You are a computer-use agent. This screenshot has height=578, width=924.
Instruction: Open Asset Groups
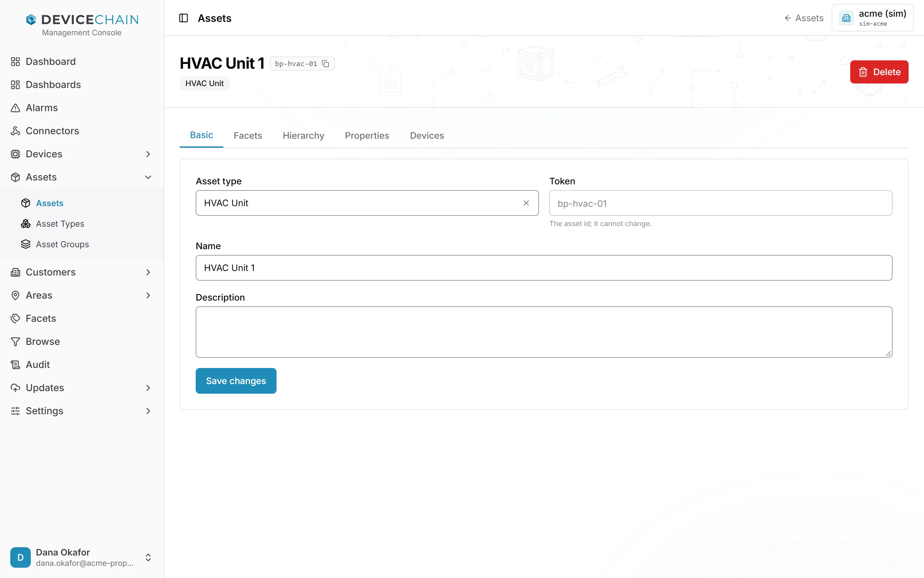[x=62, y=244]
